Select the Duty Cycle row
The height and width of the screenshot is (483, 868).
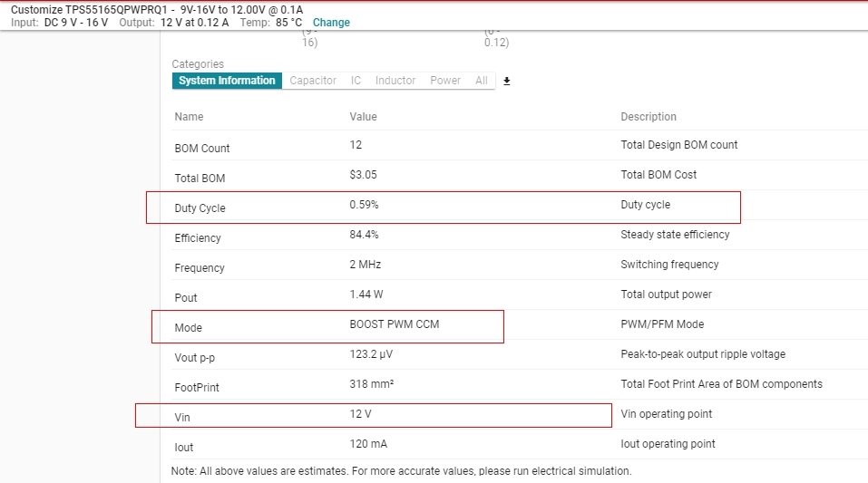[200, 208]
